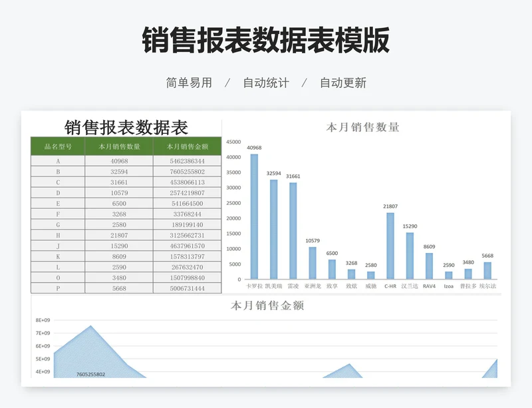Click the 7605255802 label in the area chart
532x408 pixels.
90,374
